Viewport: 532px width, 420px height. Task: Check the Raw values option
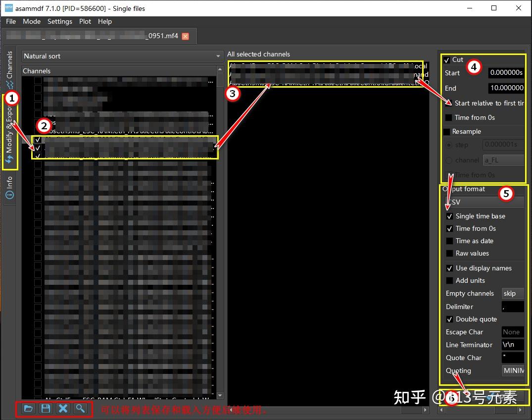point(449,253)
